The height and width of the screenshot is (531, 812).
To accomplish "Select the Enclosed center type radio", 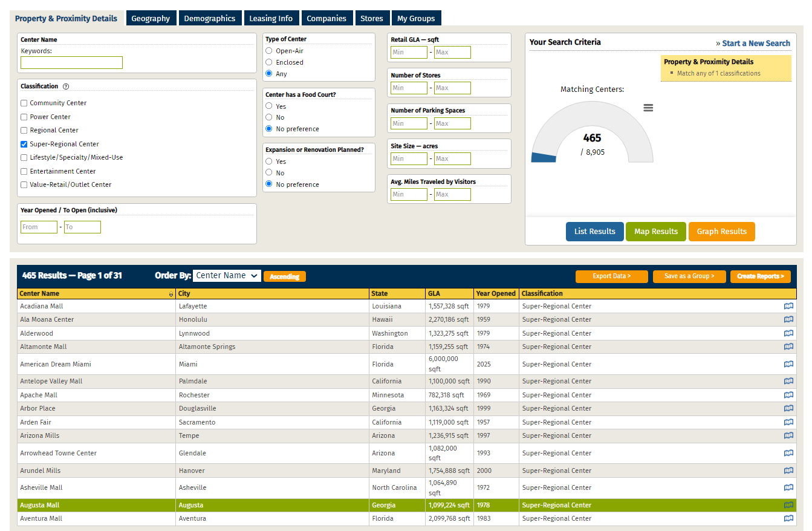I will [x=269, y=62].
